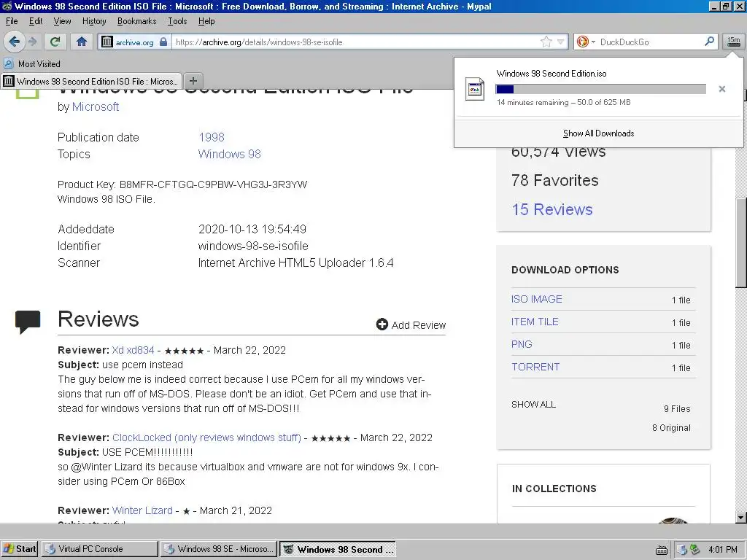Image resolution: width=747 pixels, height=560 pixels.
Task: Jump to 15 Reviews link
Action: pyautogui.click(x=552, y=209)
